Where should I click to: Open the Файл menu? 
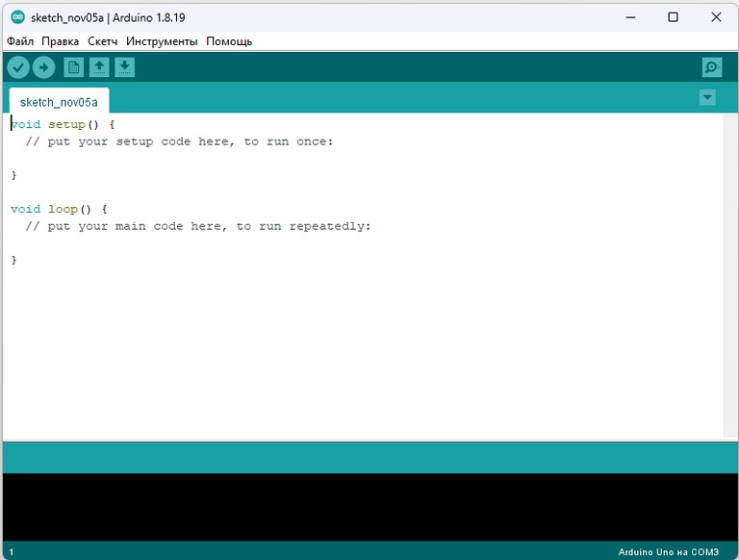point(20,41)
